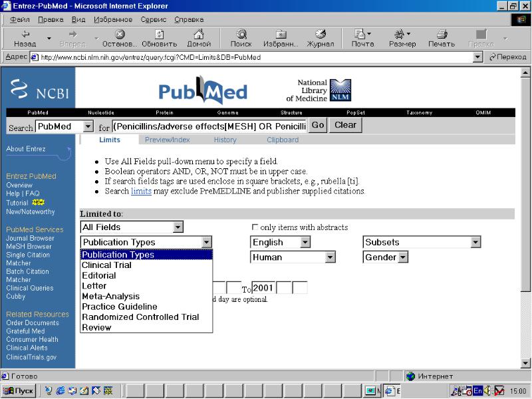The height and width of the screenshot is (399, 532).
Task: Click the Nucleotide database in black bar
Action: (x=101, y=112)
